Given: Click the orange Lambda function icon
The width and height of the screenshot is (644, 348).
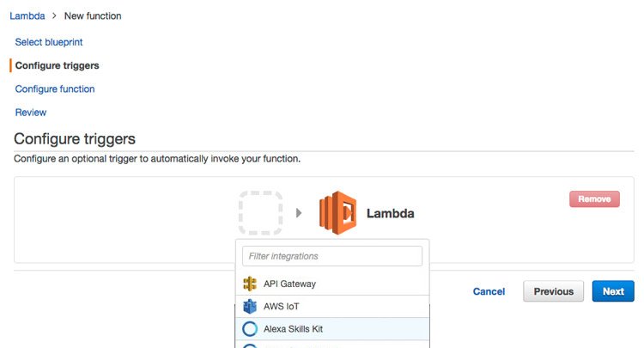Looking at the screenshot, I should click(337, 212).
